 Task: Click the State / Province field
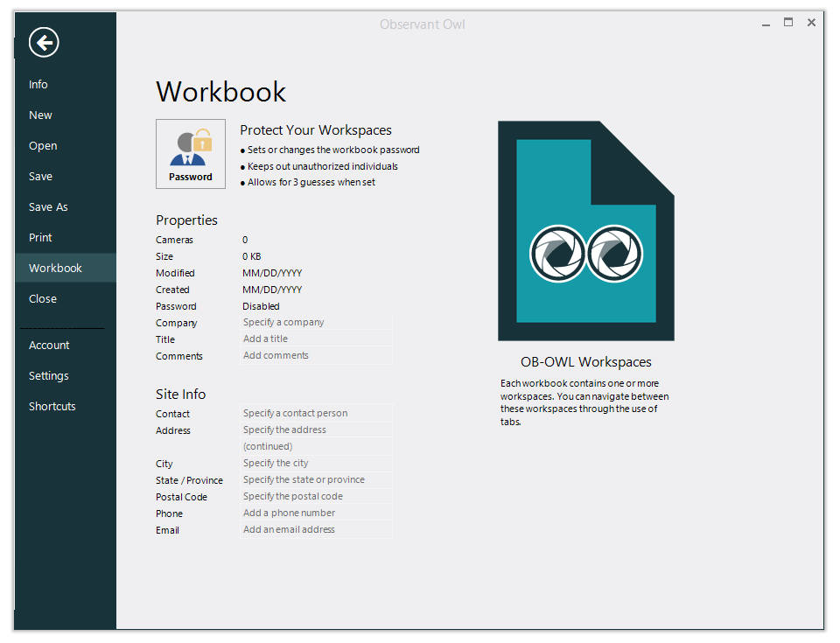pos(316,479)
